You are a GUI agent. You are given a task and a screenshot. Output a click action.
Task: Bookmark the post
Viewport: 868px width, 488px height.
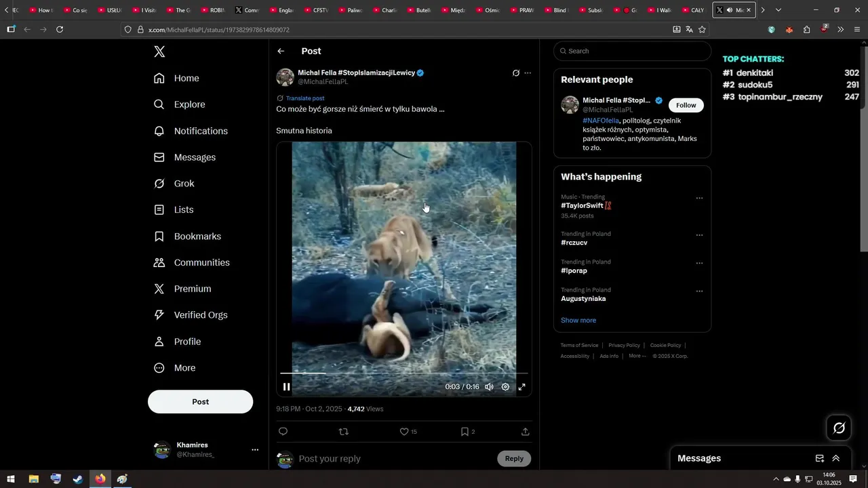coord(467,432)
